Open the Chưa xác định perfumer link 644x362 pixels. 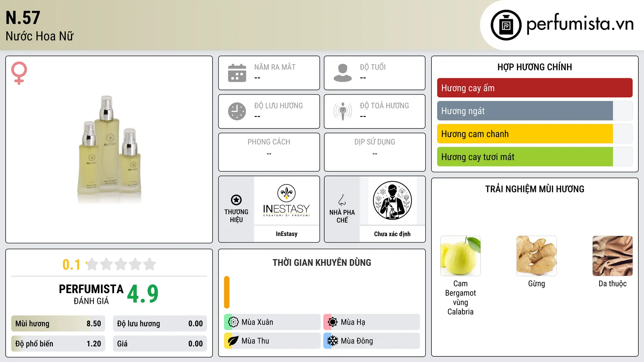[392, 234]
